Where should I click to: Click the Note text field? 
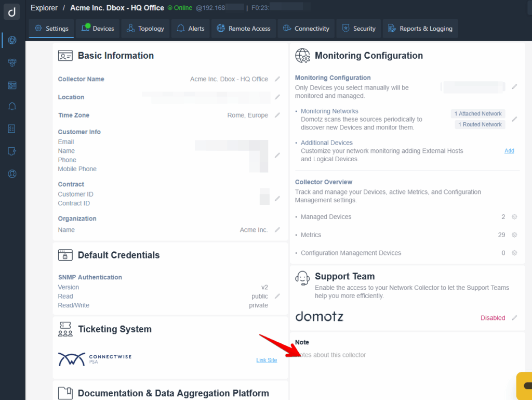405,355
